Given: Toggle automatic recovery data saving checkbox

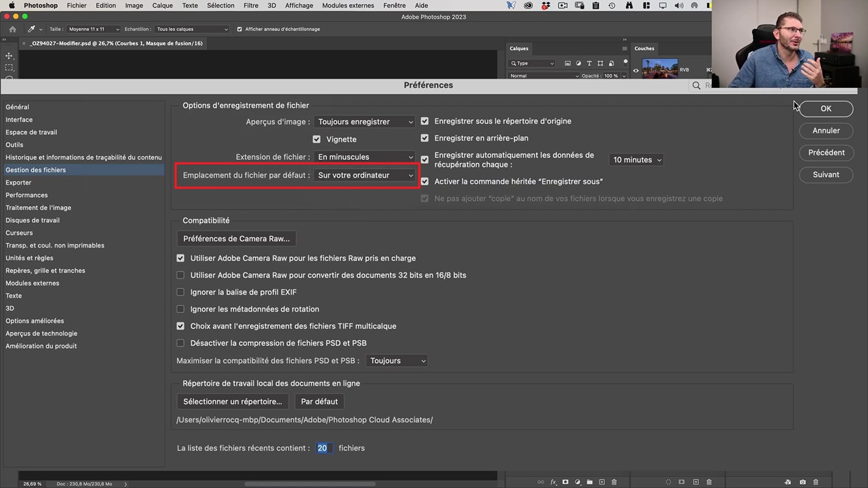Looking at the screenshot, I should (425, 160).
